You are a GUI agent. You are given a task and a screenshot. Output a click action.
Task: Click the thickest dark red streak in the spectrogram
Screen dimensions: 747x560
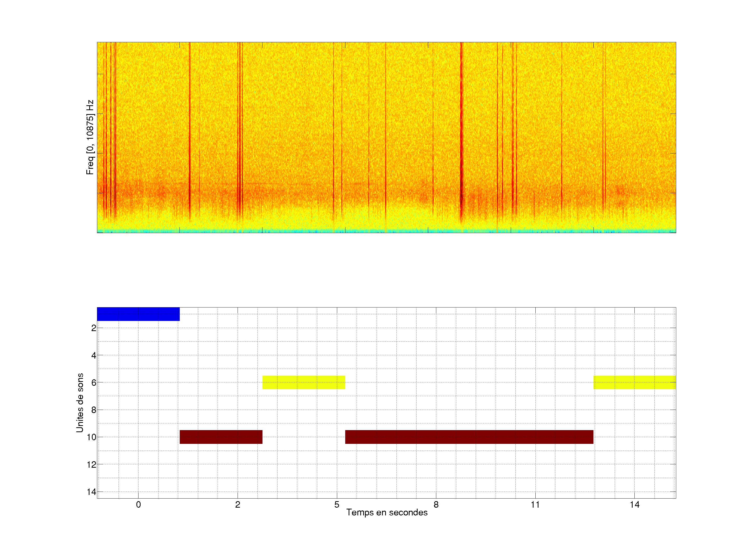tap(461, 135)
